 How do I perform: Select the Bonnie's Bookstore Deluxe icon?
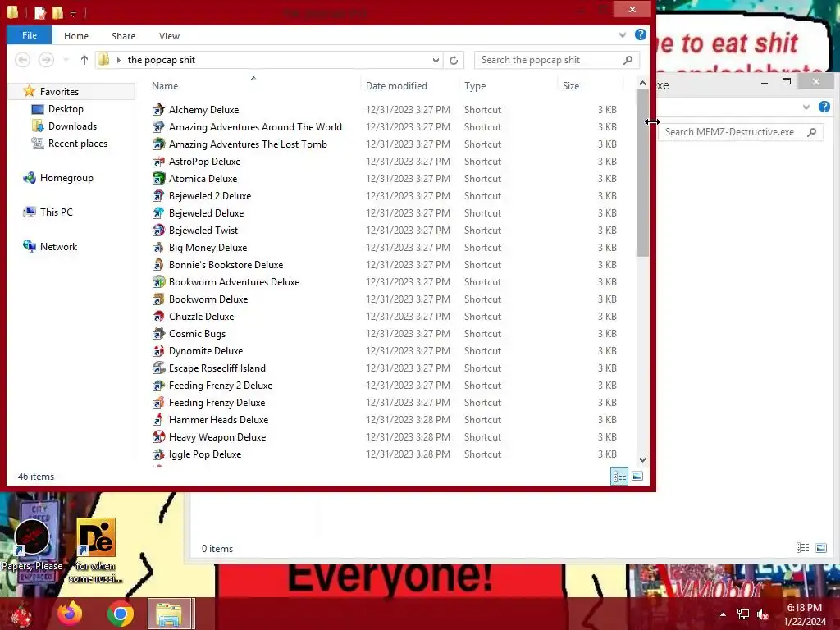point(158,265)
